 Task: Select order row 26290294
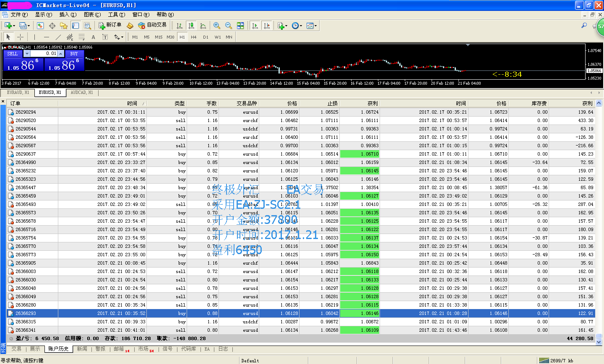(x=301, y=112)
